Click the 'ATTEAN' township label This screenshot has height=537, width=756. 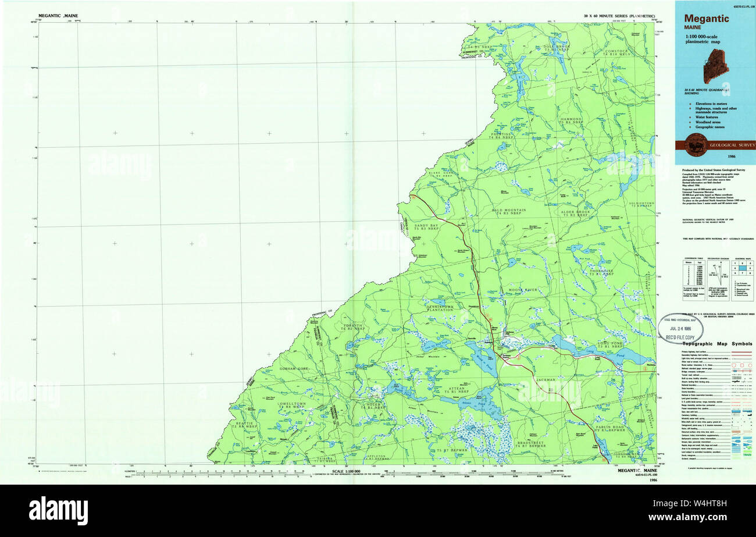pyautogui.click(x=457, y=390)
